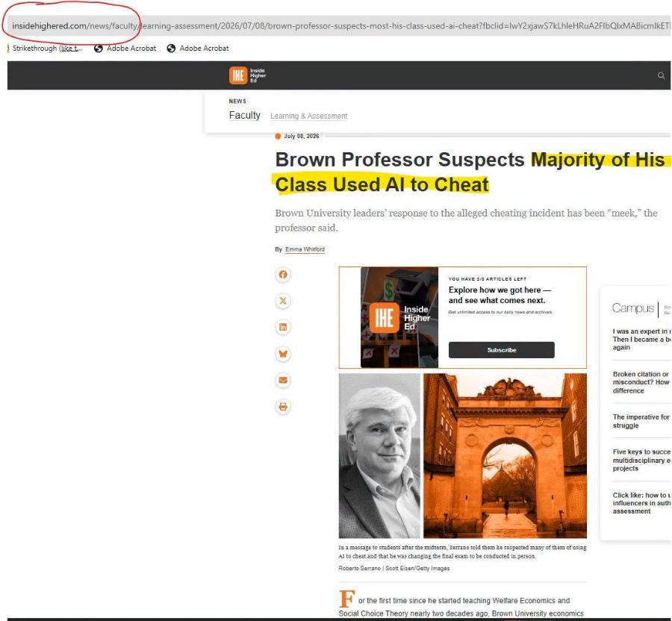Click the NEWS section label
The height and width of the screenshot is (621, 672).
[x=237, y=101]
